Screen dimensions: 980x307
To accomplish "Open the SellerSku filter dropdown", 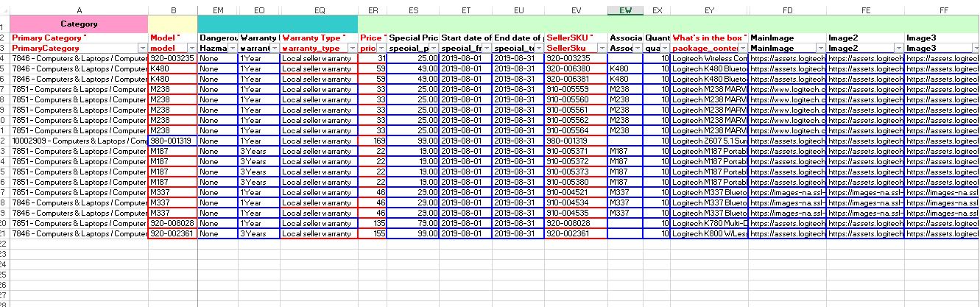I will tap(602, 48).
